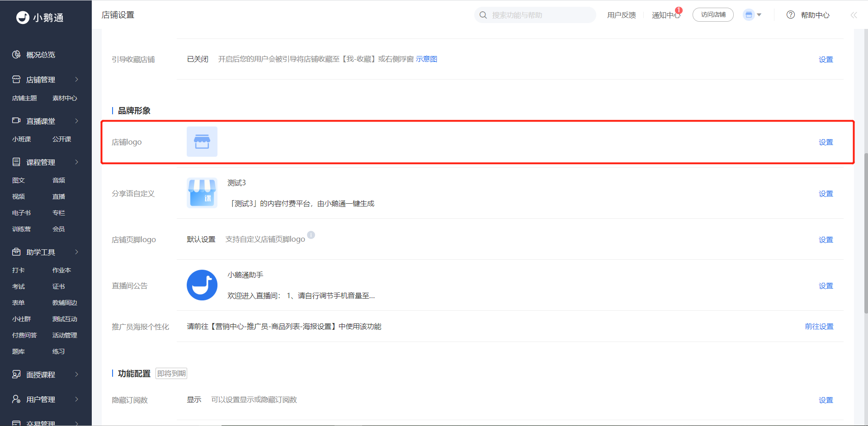Open 题库 in sidebar
This screenshot has height=426, width=868.
18,351
